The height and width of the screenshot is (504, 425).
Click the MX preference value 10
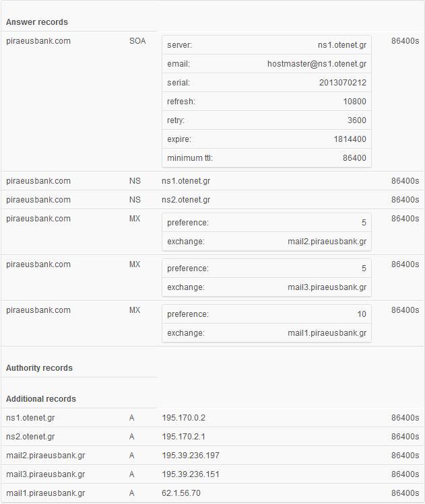point(362,314)
